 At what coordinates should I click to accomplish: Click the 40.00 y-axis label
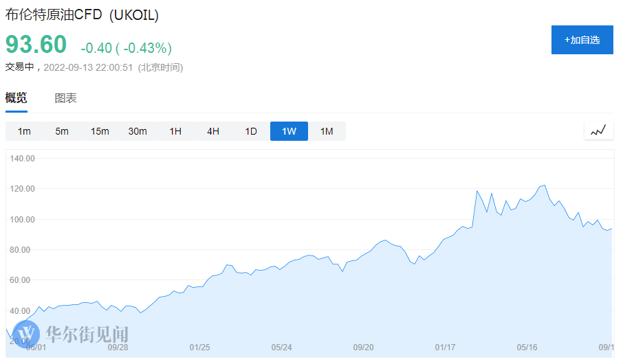[x=20, y=311]
